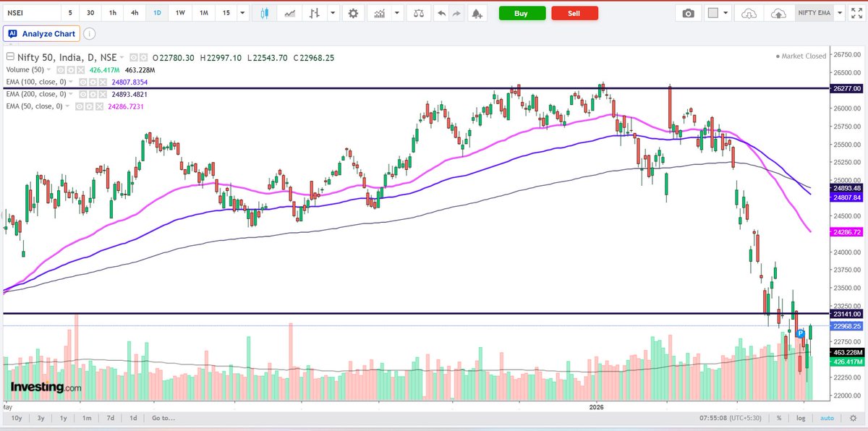Select the candlestick chart style icon
The image size is (868, 431).
coord(263,13)
